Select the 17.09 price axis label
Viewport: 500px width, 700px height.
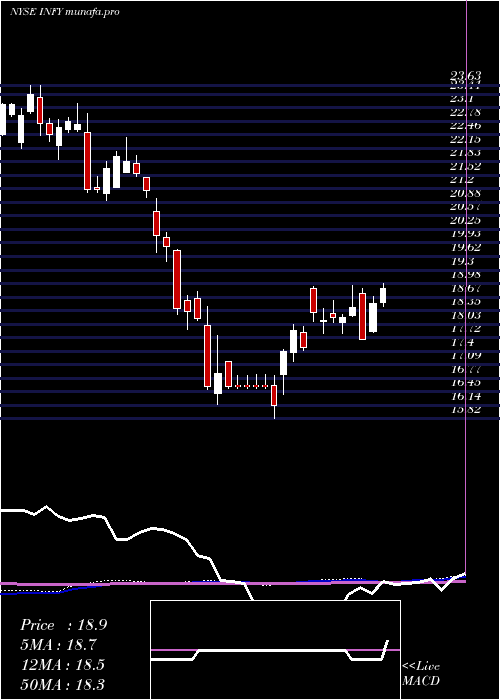pos(466,356)
